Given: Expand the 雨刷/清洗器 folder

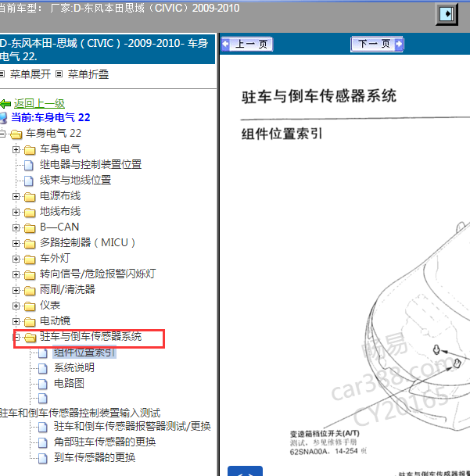Looking at the screenshot, I should (16, 290).
